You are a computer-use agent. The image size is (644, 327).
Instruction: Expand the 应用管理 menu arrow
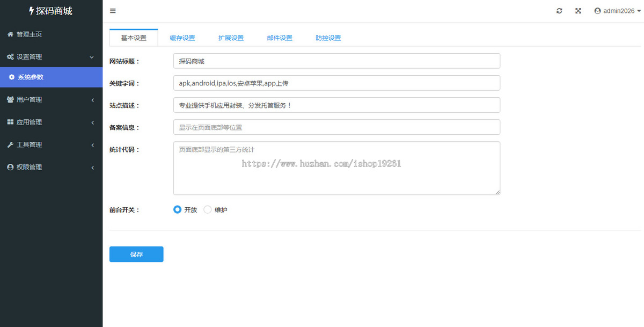92,122
